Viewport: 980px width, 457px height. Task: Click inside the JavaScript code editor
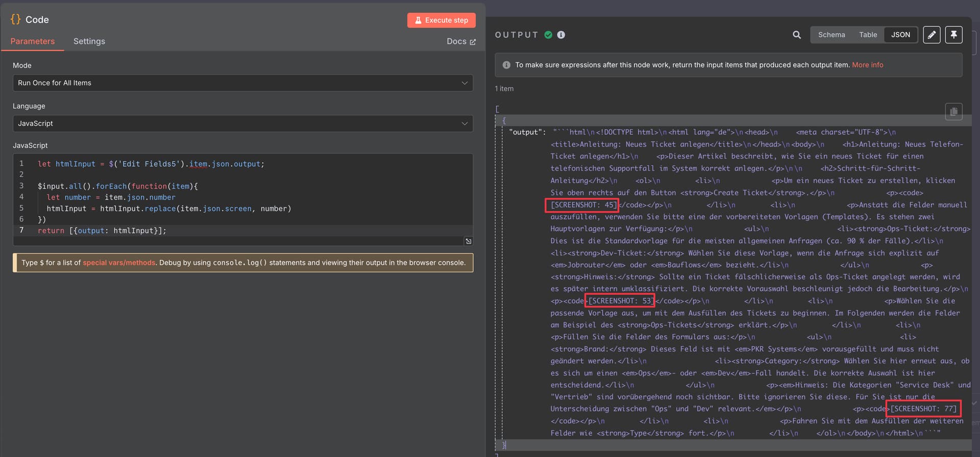pyautogui.click(x=243, y=199)
